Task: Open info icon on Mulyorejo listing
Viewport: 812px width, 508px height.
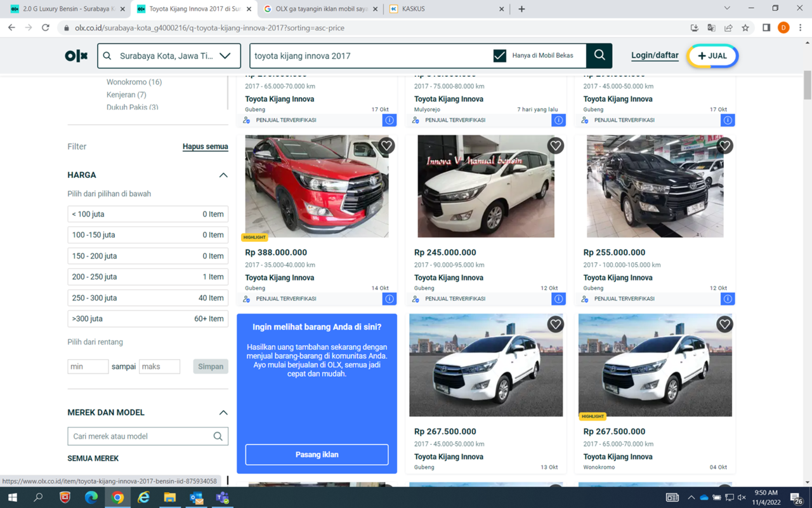Action: click(559, 120)
